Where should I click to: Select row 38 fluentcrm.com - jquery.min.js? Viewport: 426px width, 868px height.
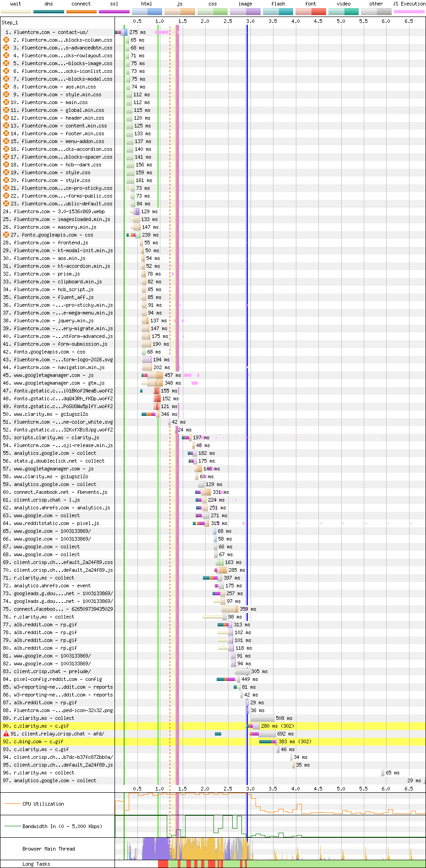(x=213, y=321)
